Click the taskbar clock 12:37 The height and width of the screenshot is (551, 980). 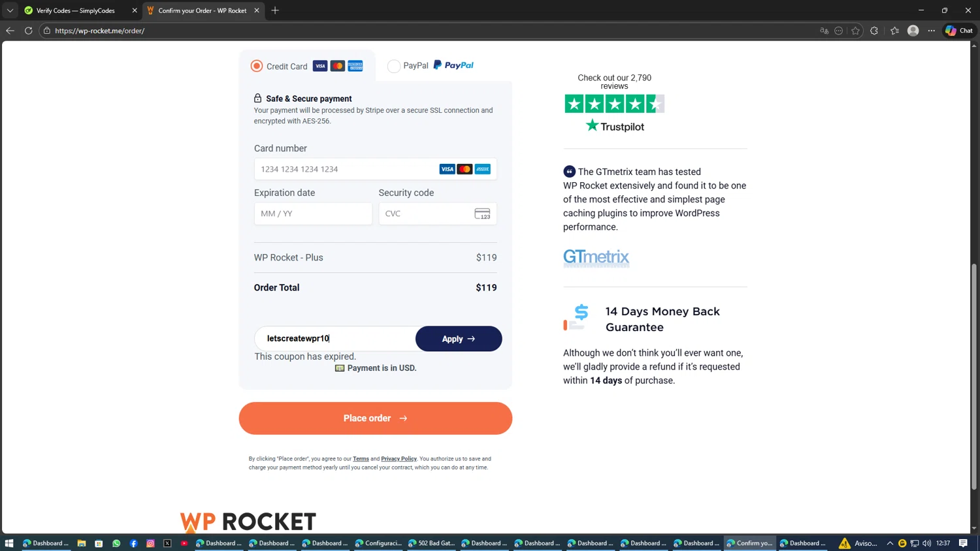pos(943,543)
